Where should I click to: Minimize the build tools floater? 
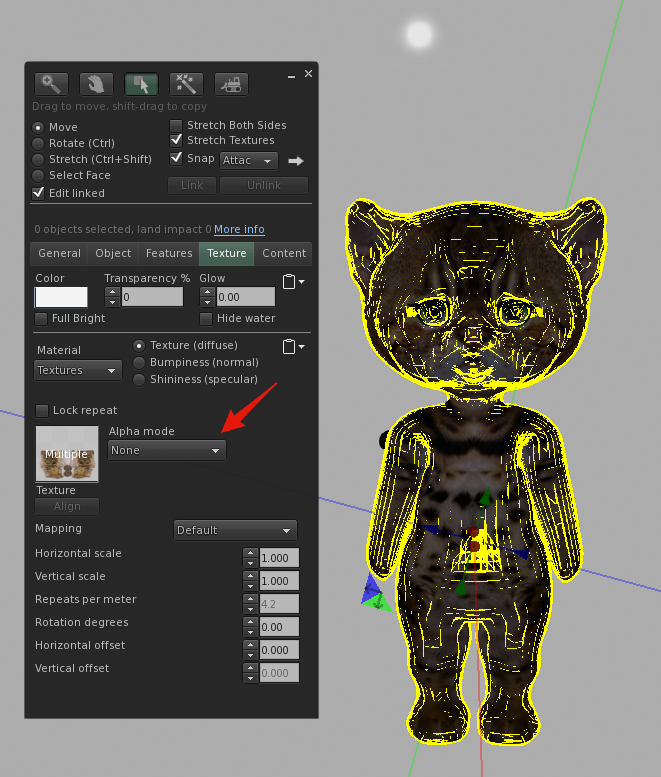coord(291,76)
